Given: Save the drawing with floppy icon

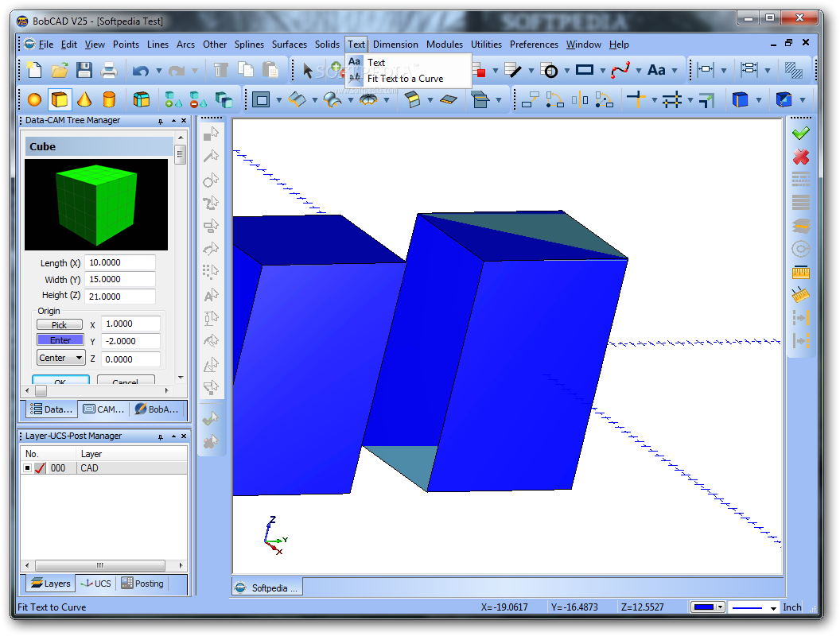Looking at the screenshot, I should pos(84,70).
